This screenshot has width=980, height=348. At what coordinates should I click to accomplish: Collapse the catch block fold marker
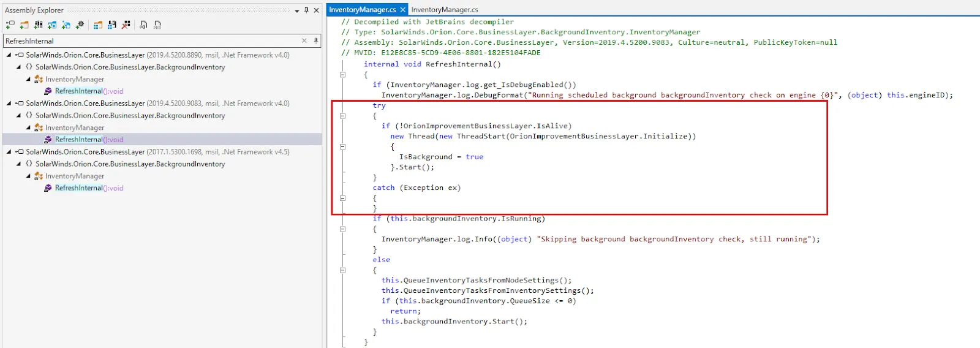pyautogui.click(x=342, y=198)
